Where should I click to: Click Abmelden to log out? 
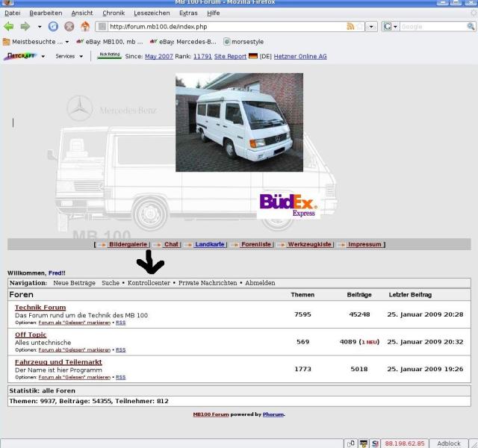click(x=260, y=283)
